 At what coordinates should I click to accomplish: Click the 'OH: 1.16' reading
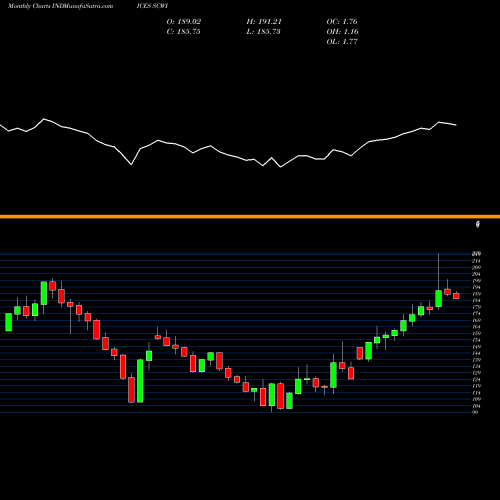342,32
